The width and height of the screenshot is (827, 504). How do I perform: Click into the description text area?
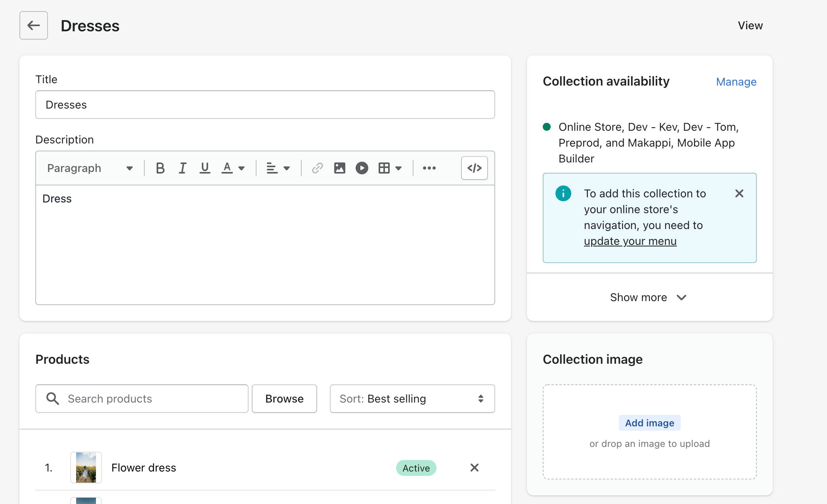pyautogui.click(x=265, y=245)
